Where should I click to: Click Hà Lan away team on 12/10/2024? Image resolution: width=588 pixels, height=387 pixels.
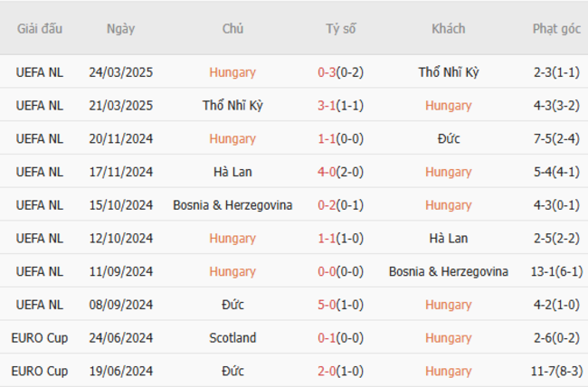[449, 239]
